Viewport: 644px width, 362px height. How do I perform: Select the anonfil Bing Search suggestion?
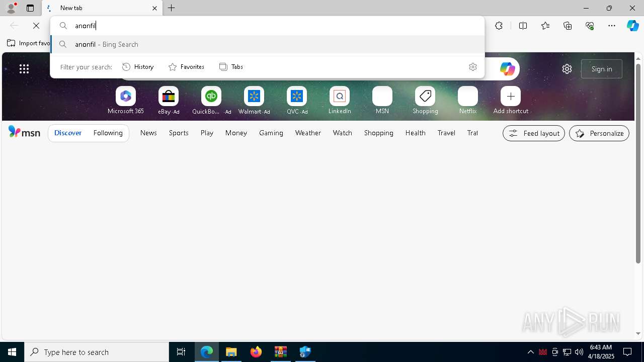click(267, 44)
